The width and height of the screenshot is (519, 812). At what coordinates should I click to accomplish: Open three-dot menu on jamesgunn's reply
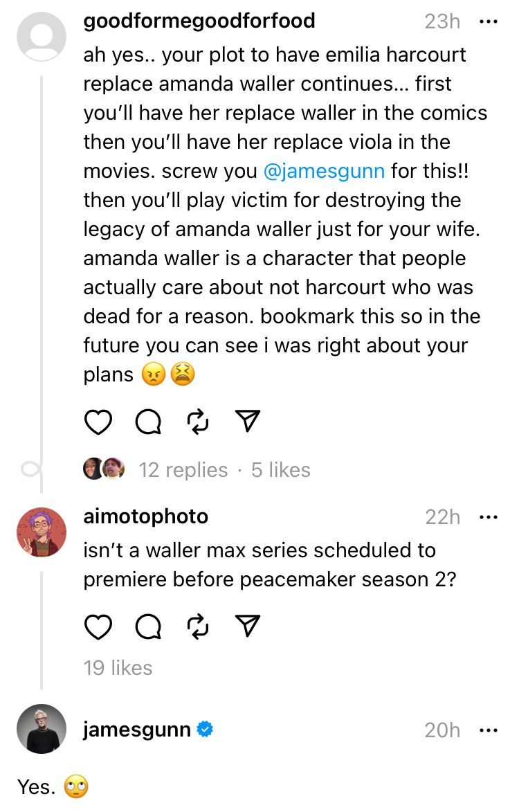(x=489, y=731)
